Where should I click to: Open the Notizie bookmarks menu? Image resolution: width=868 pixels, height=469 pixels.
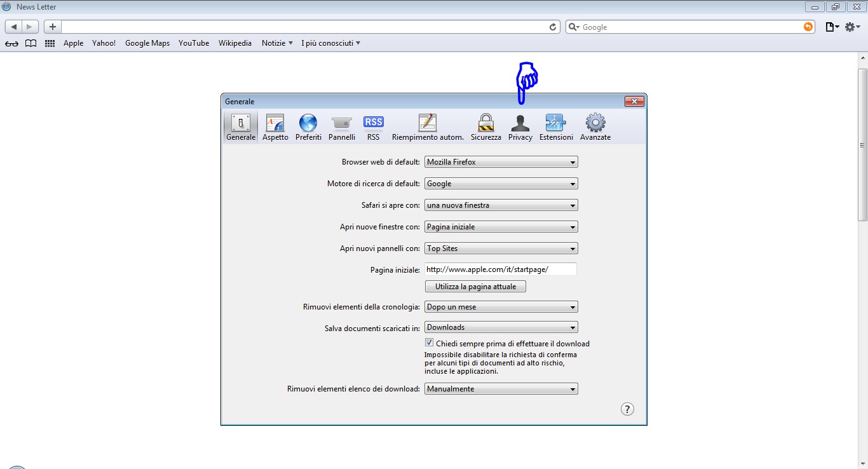277,43
